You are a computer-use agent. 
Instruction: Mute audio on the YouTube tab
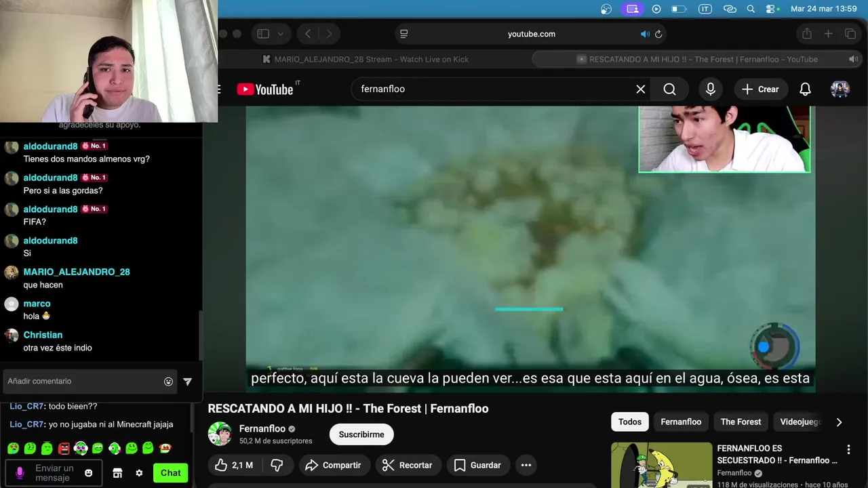(853, 59)
